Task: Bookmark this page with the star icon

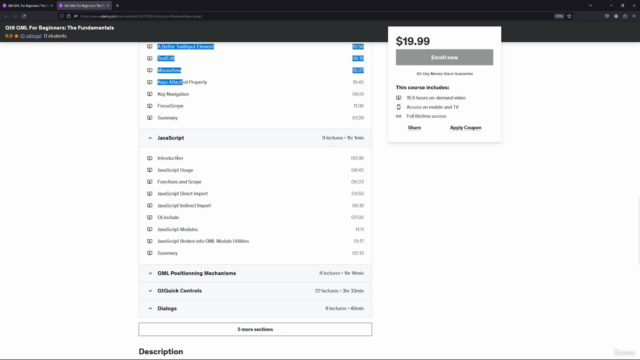Action: [569, 16]
